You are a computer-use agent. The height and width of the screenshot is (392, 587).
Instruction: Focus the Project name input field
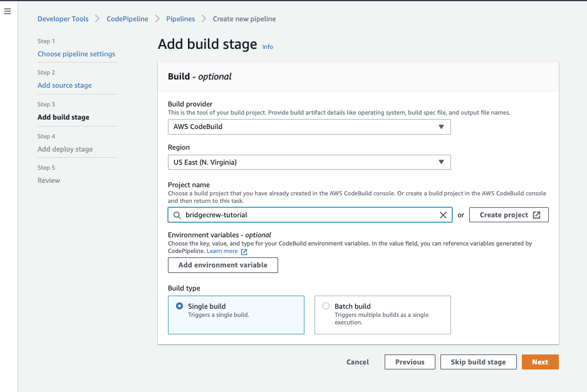coord(310,215)
